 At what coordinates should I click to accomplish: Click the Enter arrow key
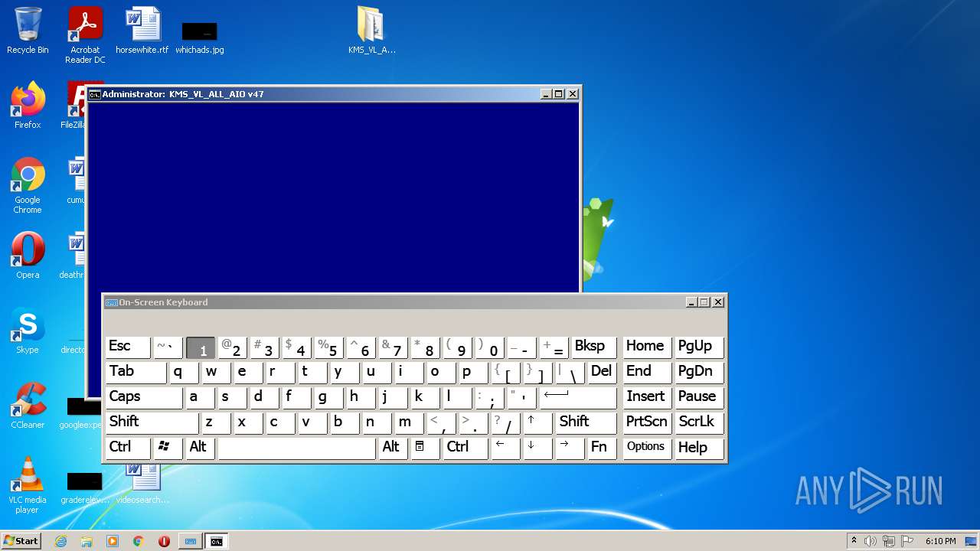click(578, 398)
